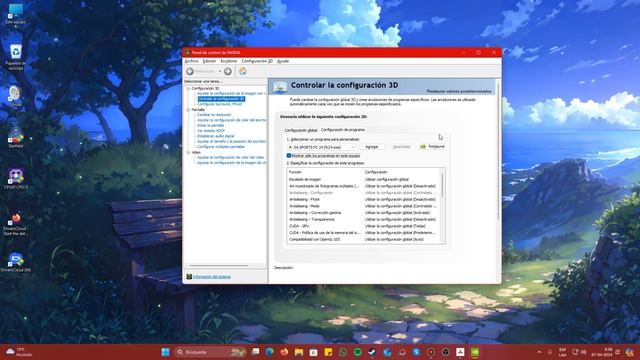Select the 'Antialiasing - Modo' setting row
640x360 pixels.
363,206
